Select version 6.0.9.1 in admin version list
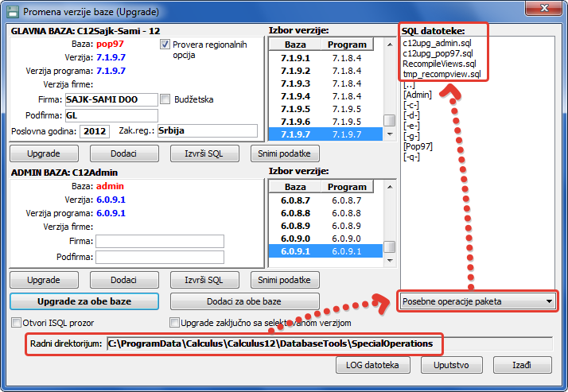Screen dimensions: 568x392 coord(325,250)
